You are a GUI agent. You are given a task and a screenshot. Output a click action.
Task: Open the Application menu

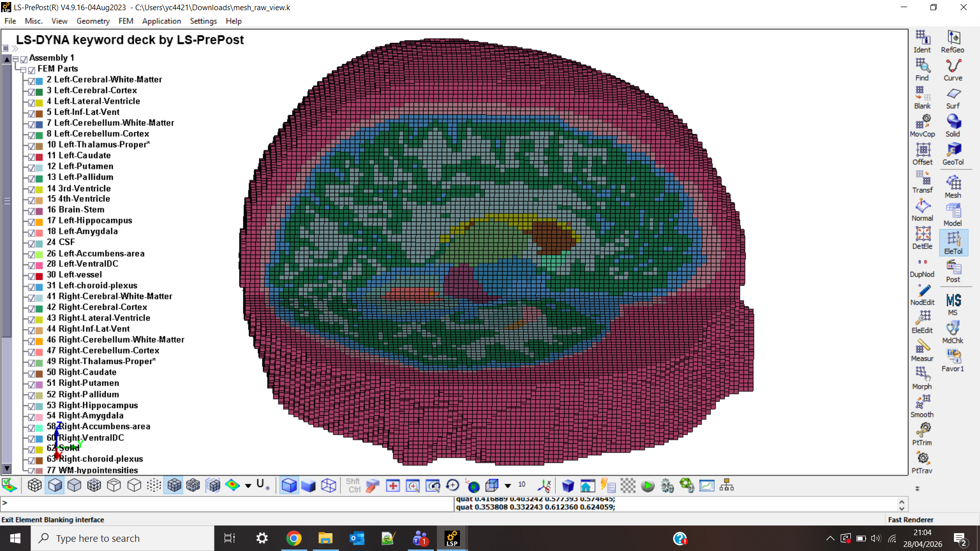click(x=161, y=21)
